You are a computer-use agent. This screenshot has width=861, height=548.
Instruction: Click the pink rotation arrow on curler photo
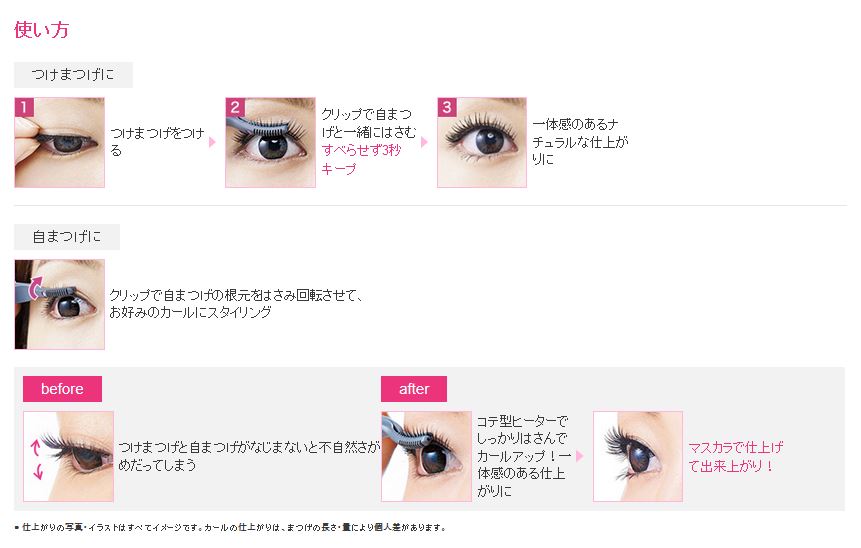35,288
